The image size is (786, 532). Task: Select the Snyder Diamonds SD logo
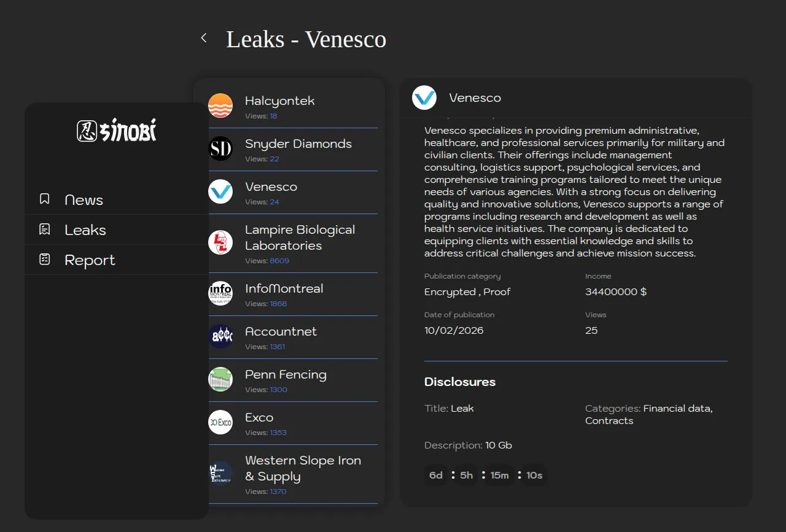(220, 148)
